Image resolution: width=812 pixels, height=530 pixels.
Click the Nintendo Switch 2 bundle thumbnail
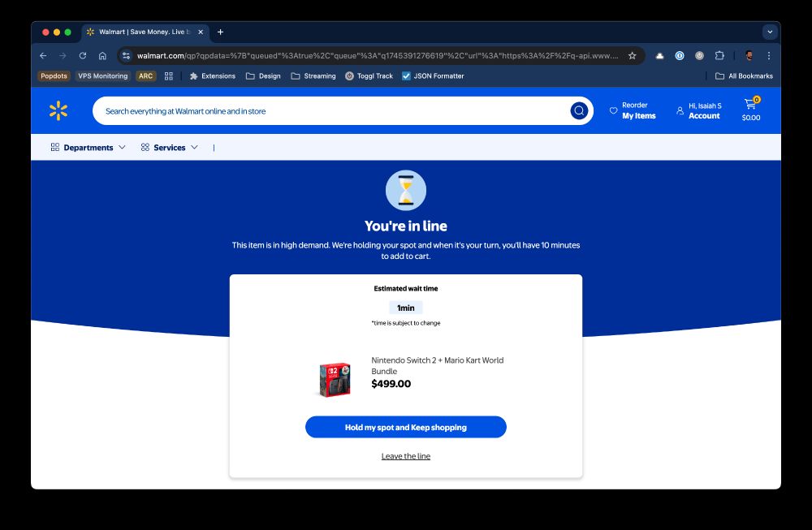point(335,379)
